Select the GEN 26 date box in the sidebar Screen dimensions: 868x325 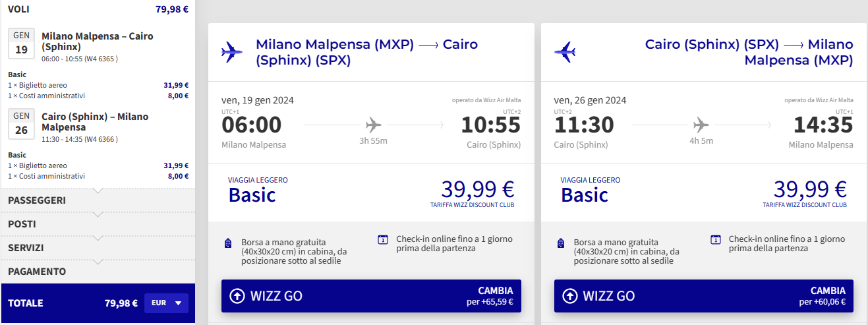(21, 124)
